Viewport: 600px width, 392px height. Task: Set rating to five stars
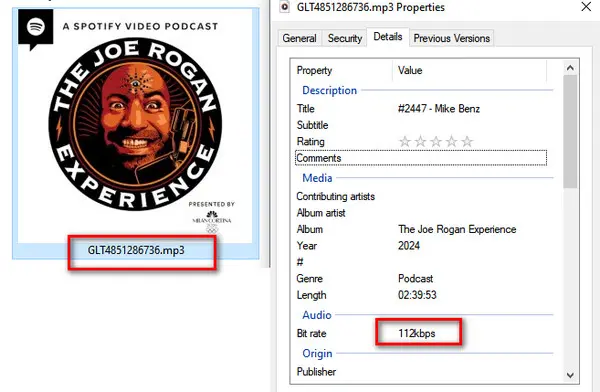pyautogui.click(x=468, y=142)
